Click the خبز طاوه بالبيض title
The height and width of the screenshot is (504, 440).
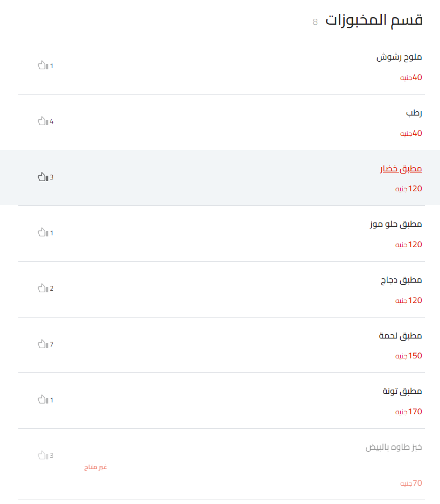tap(394, 447)
